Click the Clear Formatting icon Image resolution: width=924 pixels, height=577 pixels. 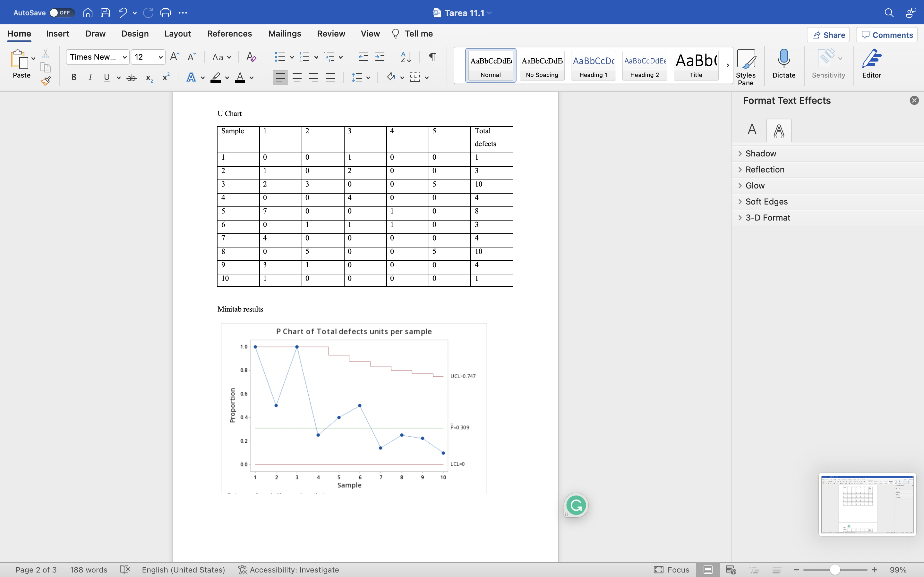pyautogui.click(x=251, y=57)
